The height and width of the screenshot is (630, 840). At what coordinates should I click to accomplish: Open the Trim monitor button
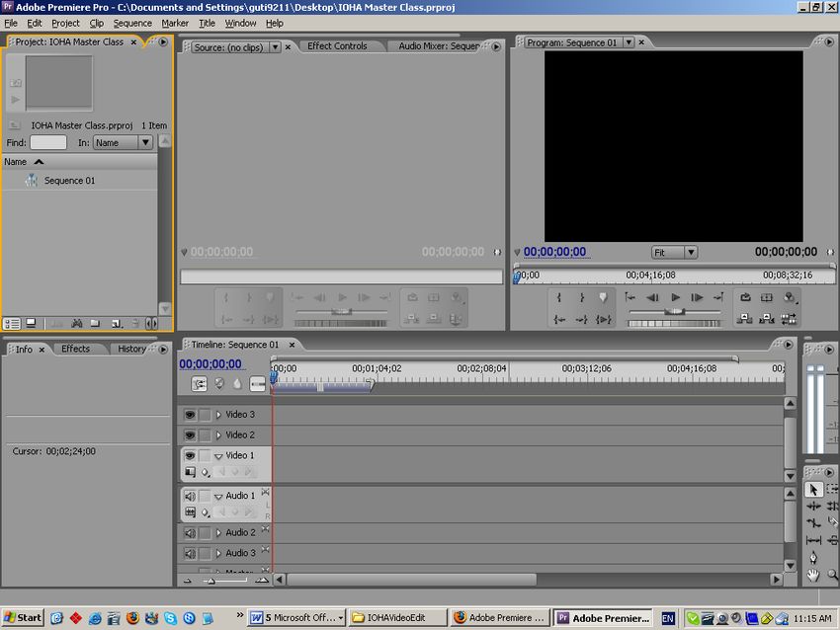pos(789,320)
